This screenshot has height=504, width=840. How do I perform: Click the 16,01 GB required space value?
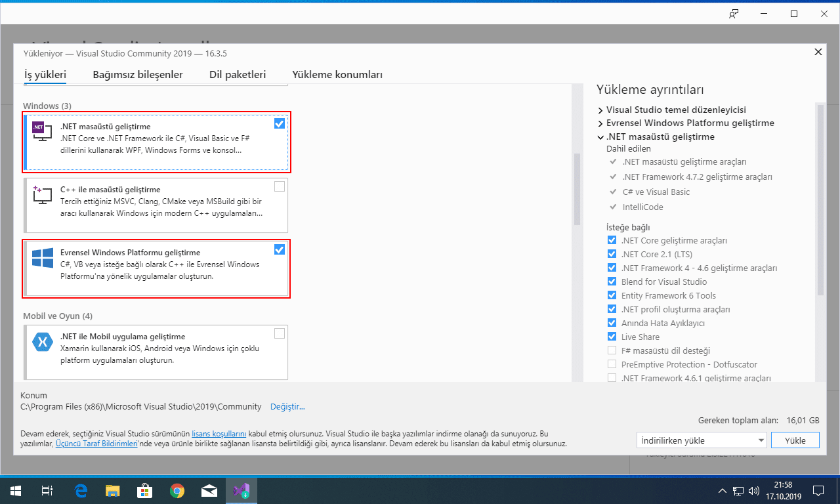(802, 420)
